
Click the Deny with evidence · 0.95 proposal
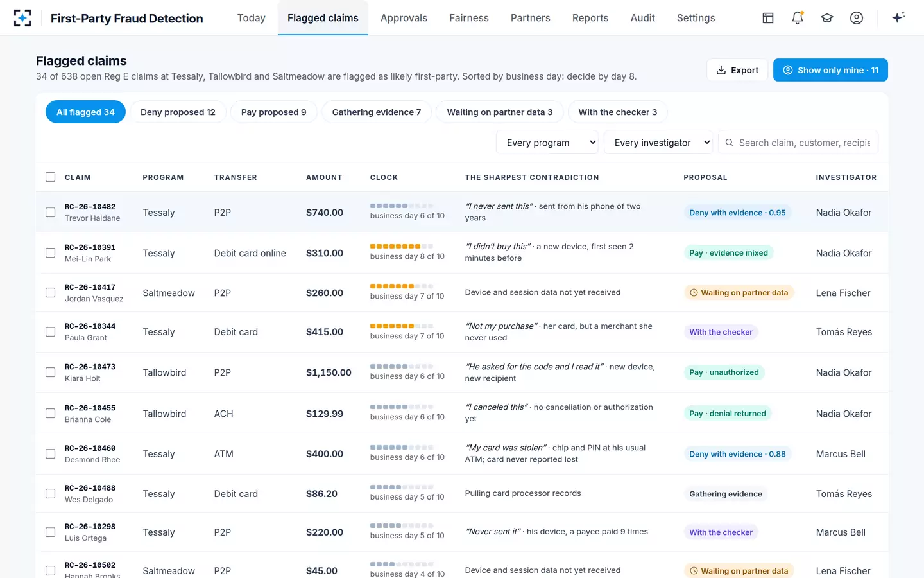pos(737,213)
